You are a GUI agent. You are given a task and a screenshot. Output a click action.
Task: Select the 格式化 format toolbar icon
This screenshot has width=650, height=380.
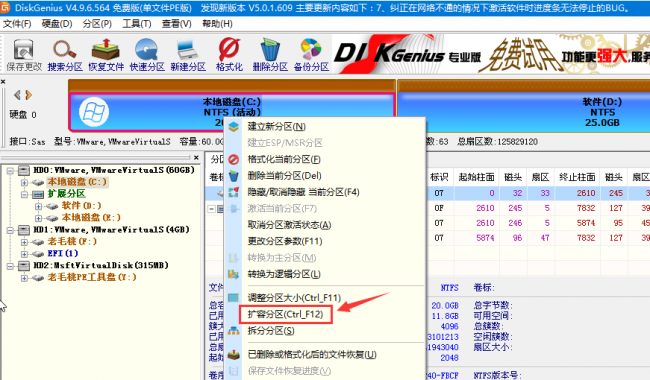(x=229, y=54)
